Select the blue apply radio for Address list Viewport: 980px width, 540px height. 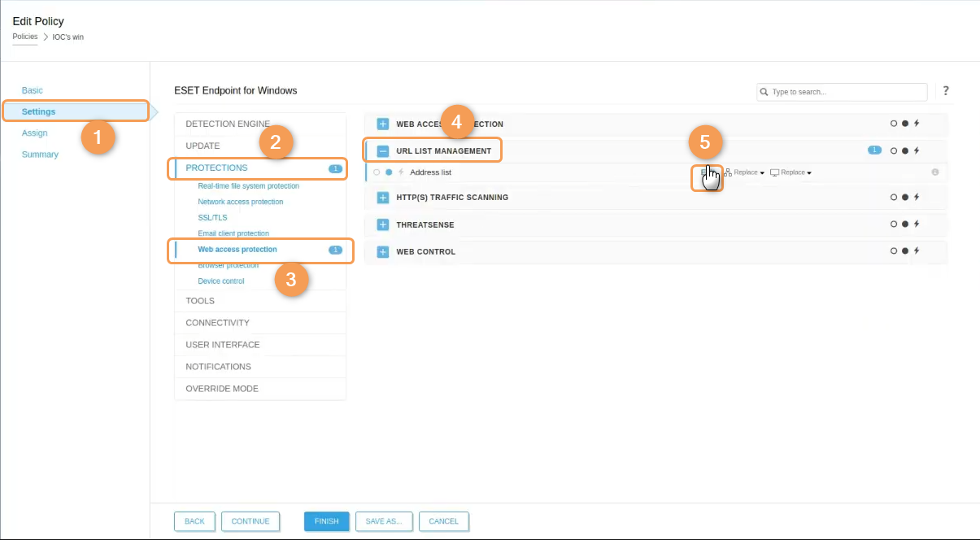[389, 172]
